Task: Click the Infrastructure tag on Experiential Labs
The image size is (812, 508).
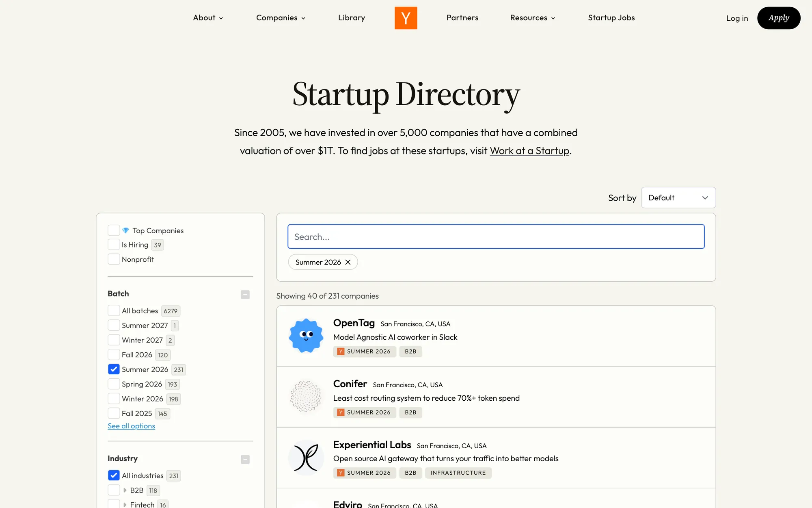Action: pos(458,473)
